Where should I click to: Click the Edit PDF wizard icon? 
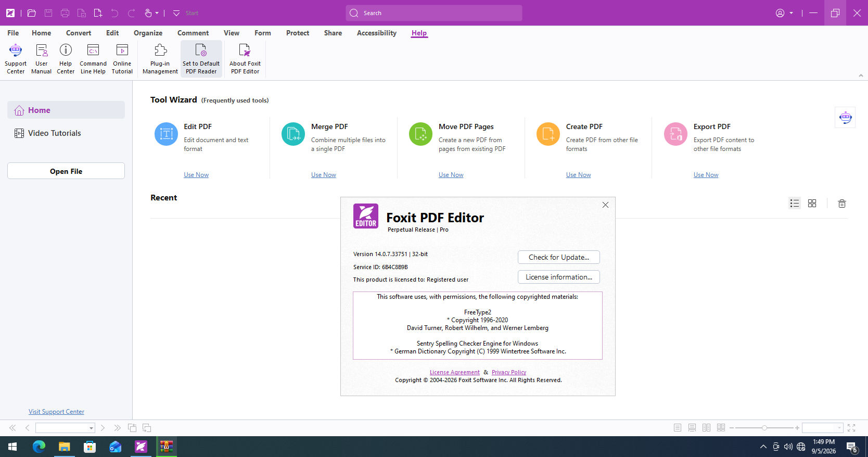[x=167, y=134]
